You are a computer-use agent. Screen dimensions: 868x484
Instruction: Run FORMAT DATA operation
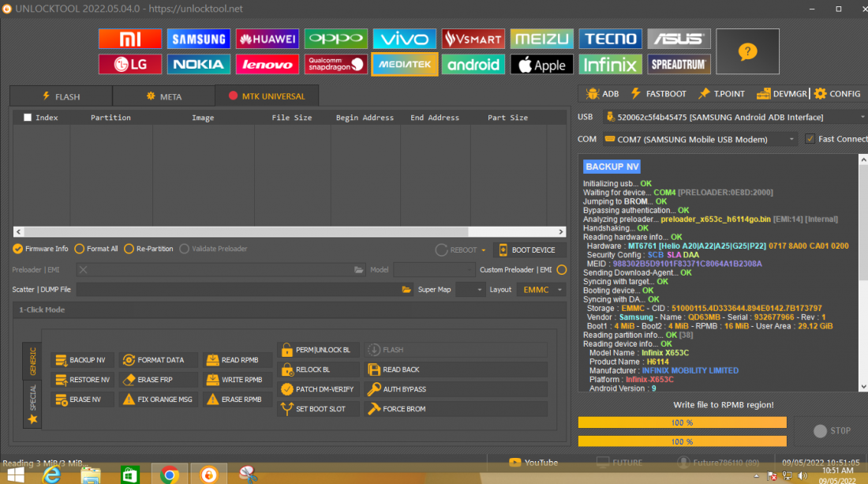[159, 360]
